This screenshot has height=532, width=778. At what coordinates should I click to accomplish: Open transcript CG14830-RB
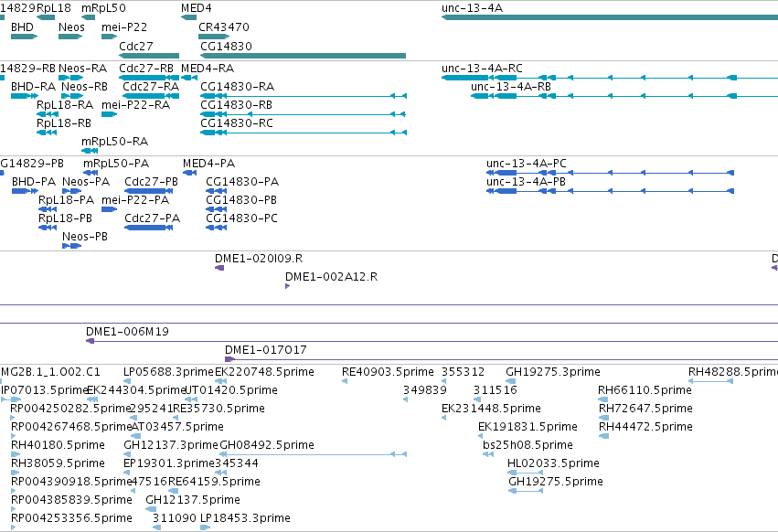(304, 114)
